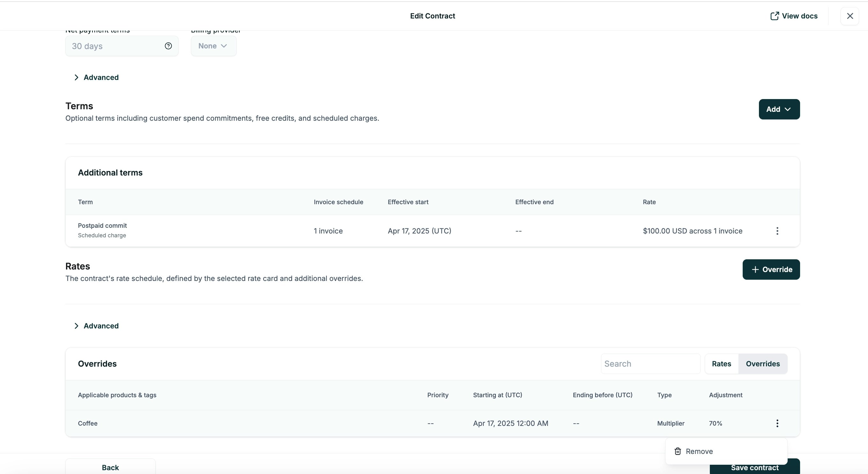The image size is (868, 474).
Task: Open the kebab menu on the Postpaid commit row
Action: pos(777,231)
